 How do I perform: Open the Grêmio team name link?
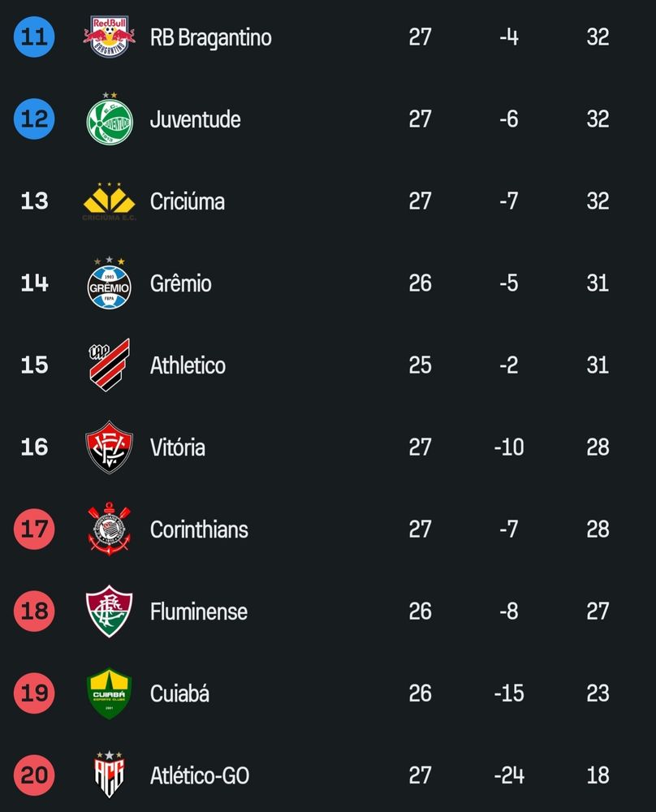click(180, 283)
